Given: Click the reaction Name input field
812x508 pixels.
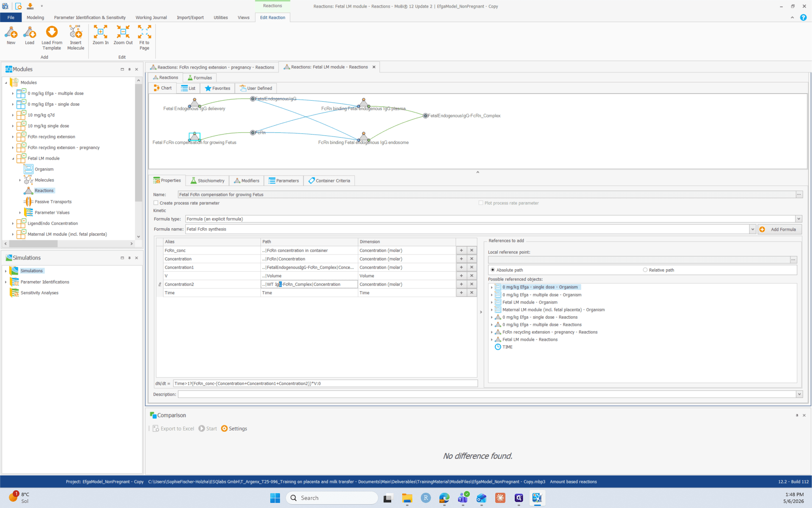Looking at the screenshot, I should [486, 194].
